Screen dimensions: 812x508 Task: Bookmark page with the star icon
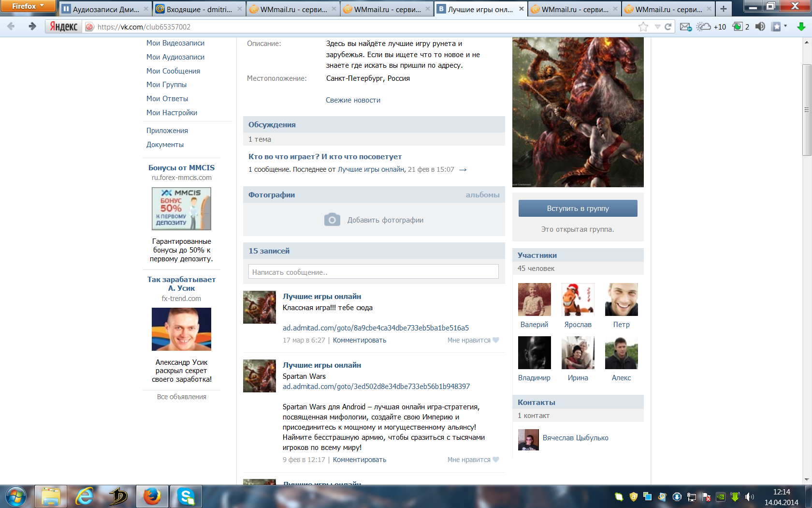click(643, 27)
